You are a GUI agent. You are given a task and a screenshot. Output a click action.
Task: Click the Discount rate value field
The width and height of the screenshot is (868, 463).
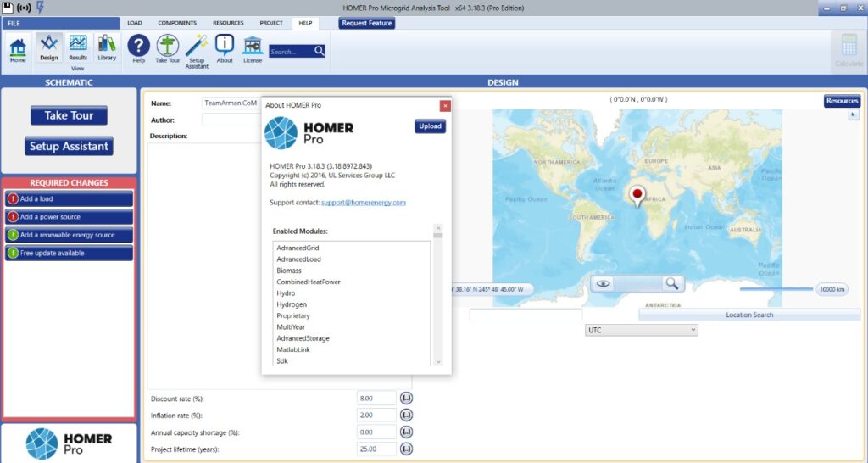pyautogui.click(x=376, y=399)
